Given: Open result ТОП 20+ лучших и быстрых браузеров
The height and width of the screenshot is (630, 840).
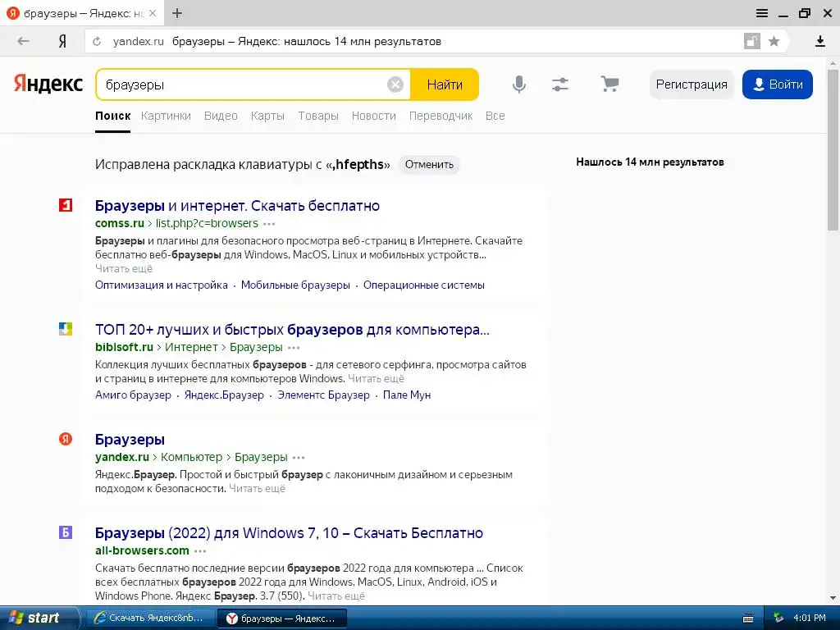Looking at the screenshot, I should coord(292,330).
